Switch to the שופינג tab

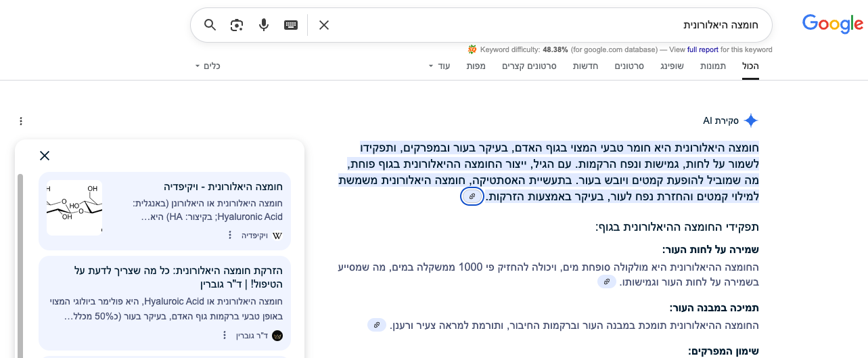[672, 66]
